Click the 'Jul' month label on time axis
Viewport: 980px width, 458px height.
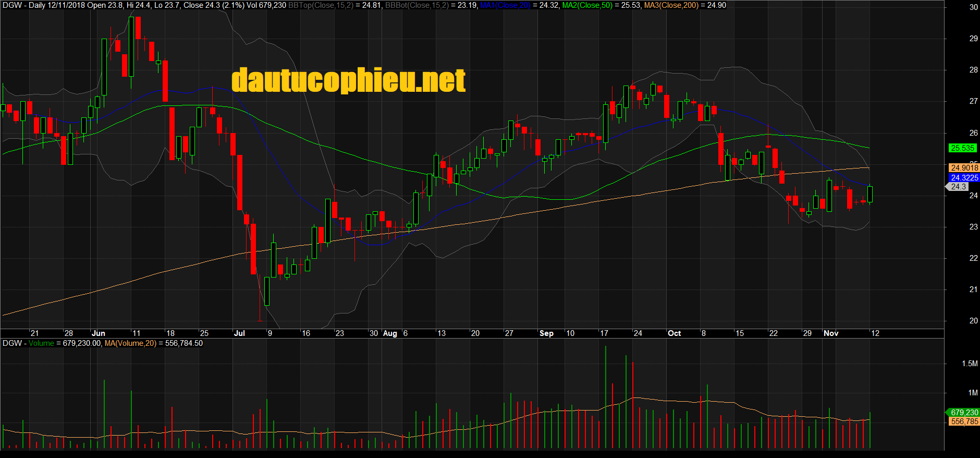239,333
